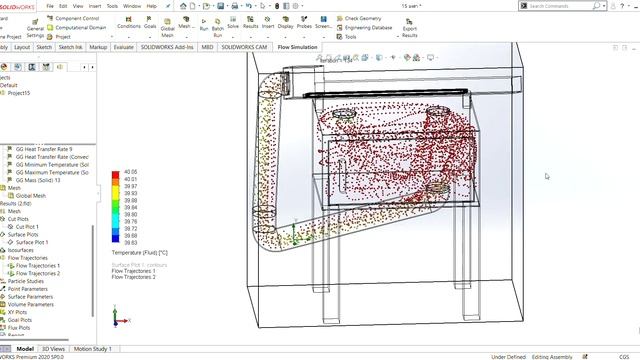Image resolution: width=640 pixels, height=360 pixels.
Task: Open Batch Run
Action: (x=218, y=28)
